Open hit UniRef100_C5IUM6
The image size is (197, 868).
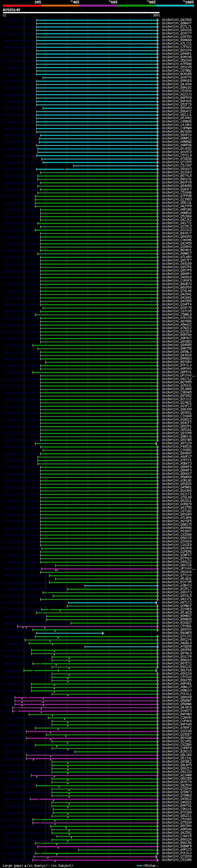[x=176, y=860]
